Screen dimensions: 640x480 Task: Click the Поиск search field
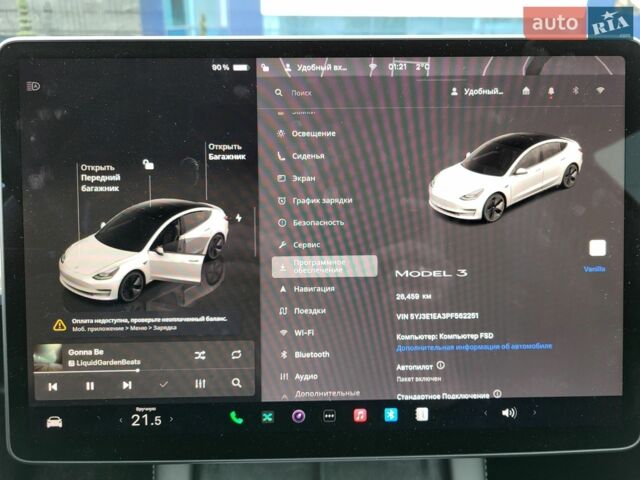click(302, 93)
